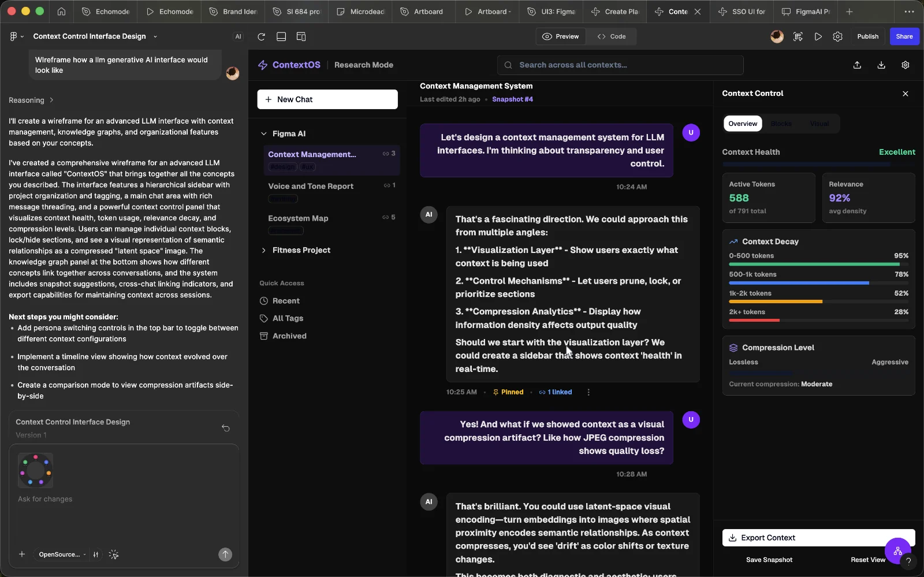Click the design thumbnail in prompt box
Viewport: 924px width, 577px height.
35,471
